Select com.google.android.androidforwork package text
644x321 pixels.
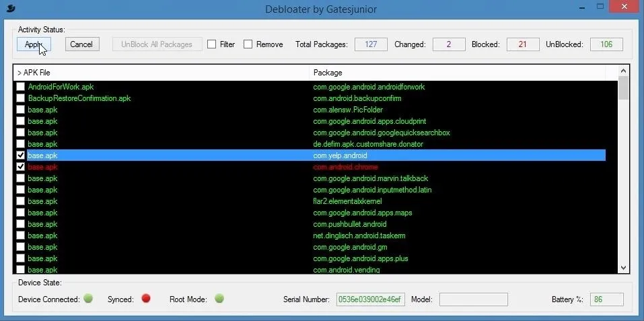pyautogui.click(x=369, y=87)
